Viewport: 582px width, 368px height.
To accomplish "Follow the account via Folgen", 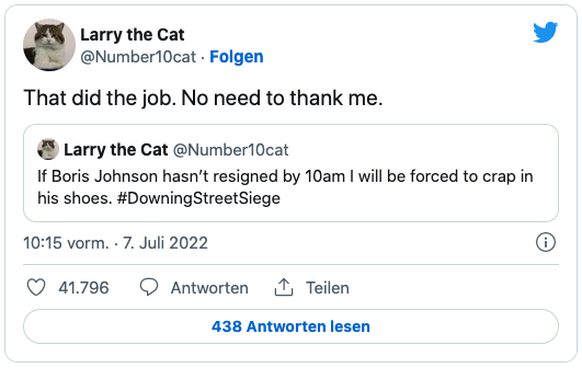I will pyautogui.click(x=236, y=57).
